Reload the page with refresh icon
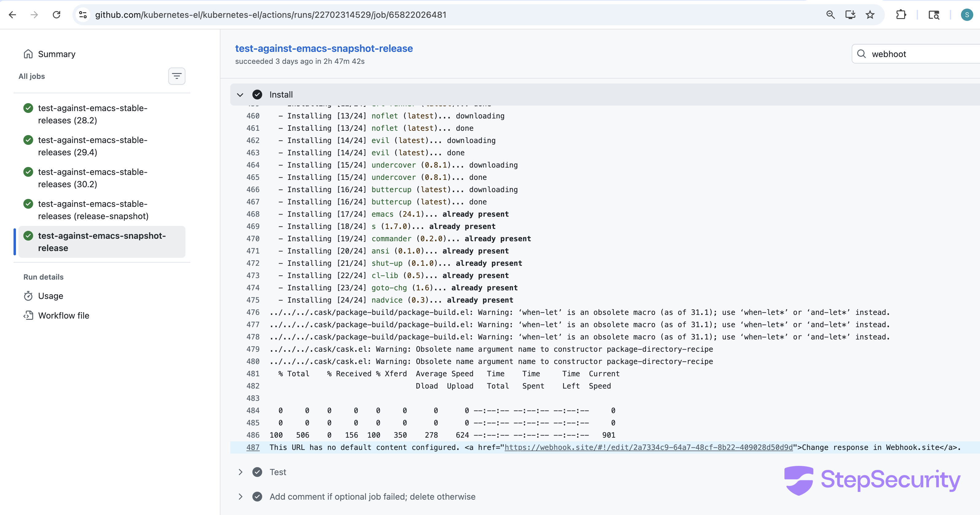This screenshot has width=980, height=515. click(57, 15)
